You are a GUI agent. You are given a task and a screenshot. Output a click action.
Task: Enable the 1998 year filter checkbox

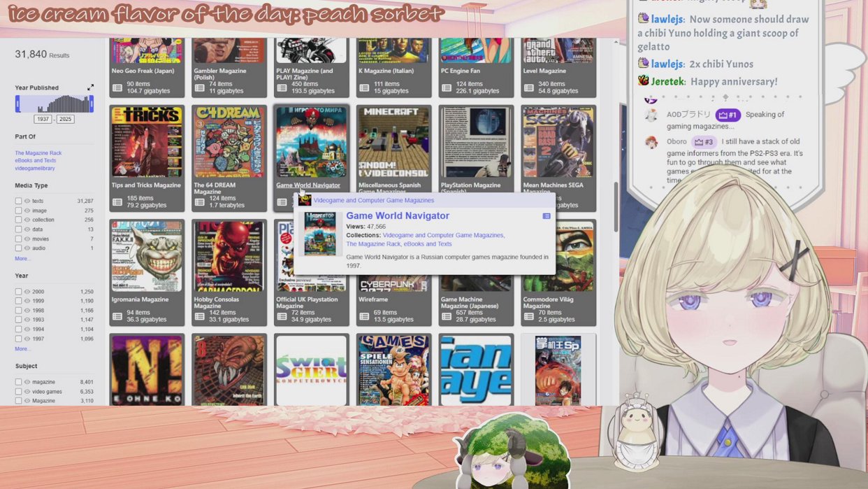[x=19, y=311]
